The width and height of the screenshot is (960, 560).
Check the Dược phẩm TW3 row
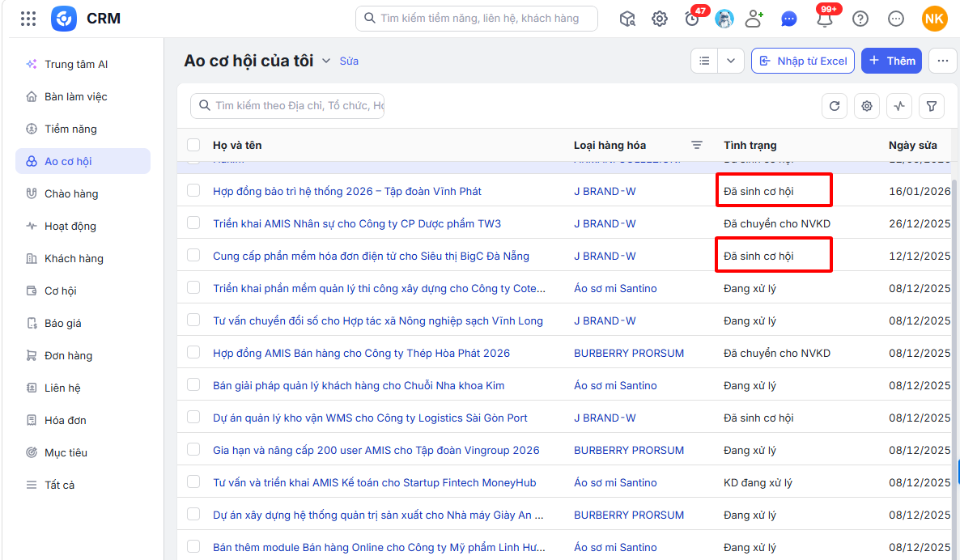[193, 223]
